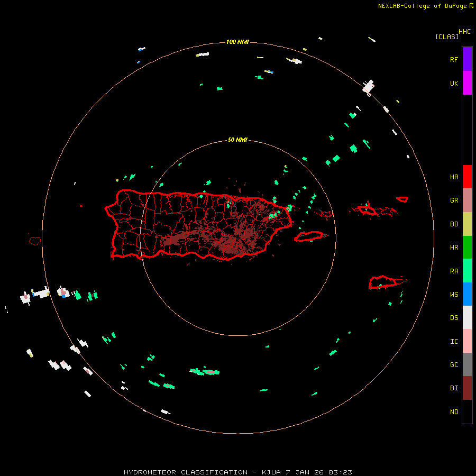Screen dimensions: 476x476
Task: Click the KJUA radar site identifier
Action: click(x=271, y=472)
